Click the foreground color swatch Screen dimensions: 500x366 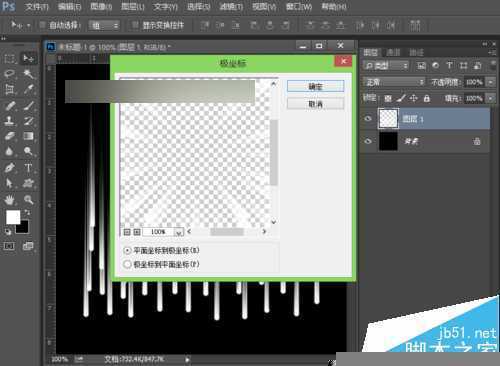point(13,217)
